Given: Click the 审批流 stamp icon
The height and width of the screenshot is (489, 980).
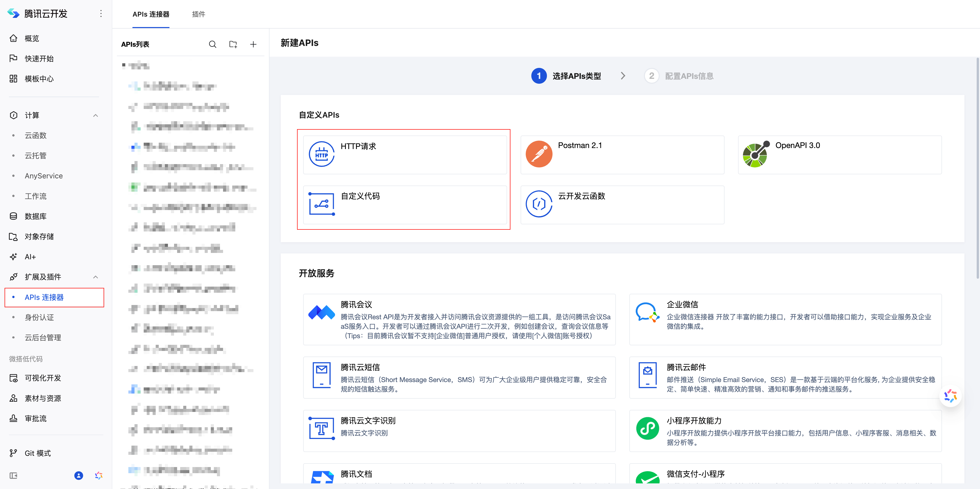Looking at the screenshot, I should 13,418.
